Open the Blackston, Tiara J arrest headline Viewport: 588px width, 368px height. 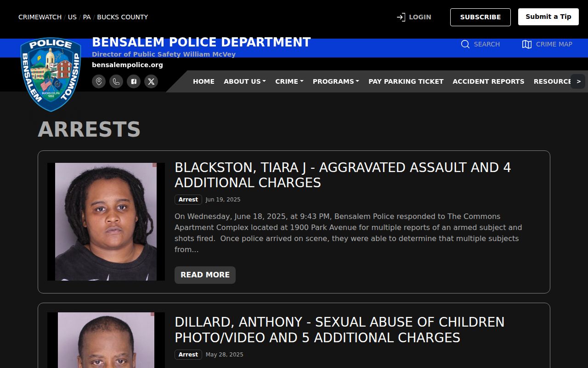343,175
